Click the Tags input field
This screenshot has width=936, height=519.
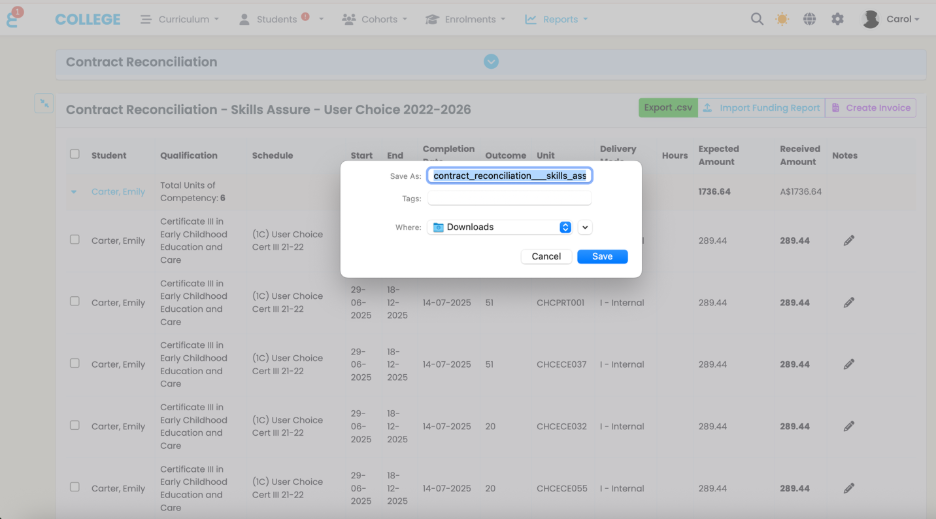[509, 199]
